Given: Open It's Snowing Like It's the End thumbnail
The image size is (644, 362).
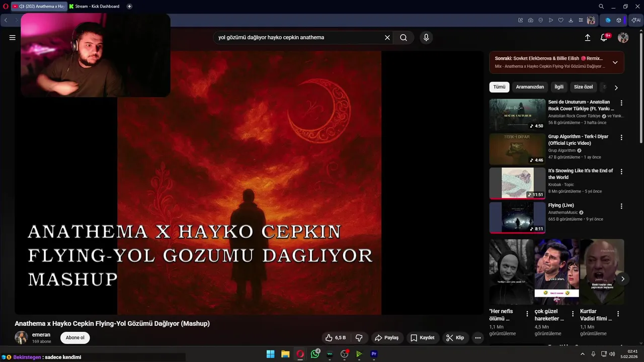Looking at the screenshot, I should coord(517,184).
